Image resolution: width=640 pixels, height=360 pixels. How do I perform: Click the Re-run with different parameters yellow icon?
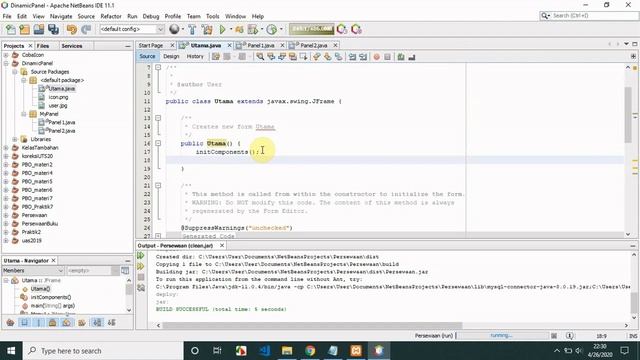click(141, 267)
